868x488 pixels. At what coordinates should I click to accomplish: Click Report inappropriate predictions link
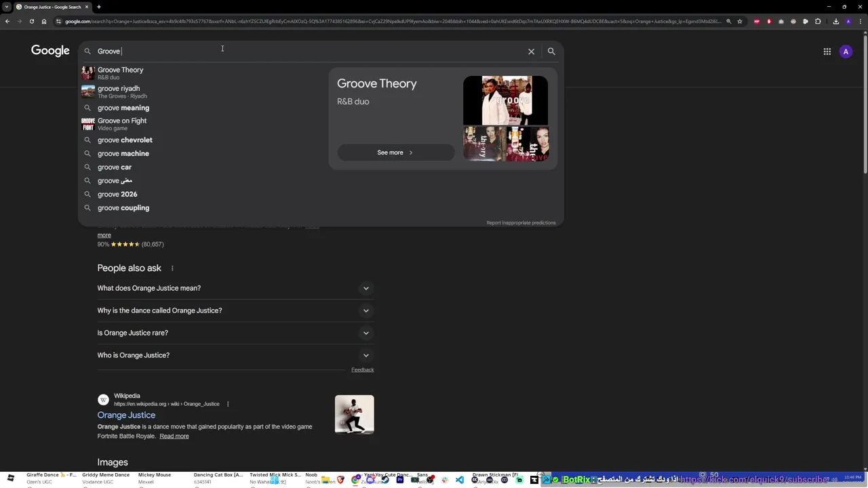[x=521, y=223]
